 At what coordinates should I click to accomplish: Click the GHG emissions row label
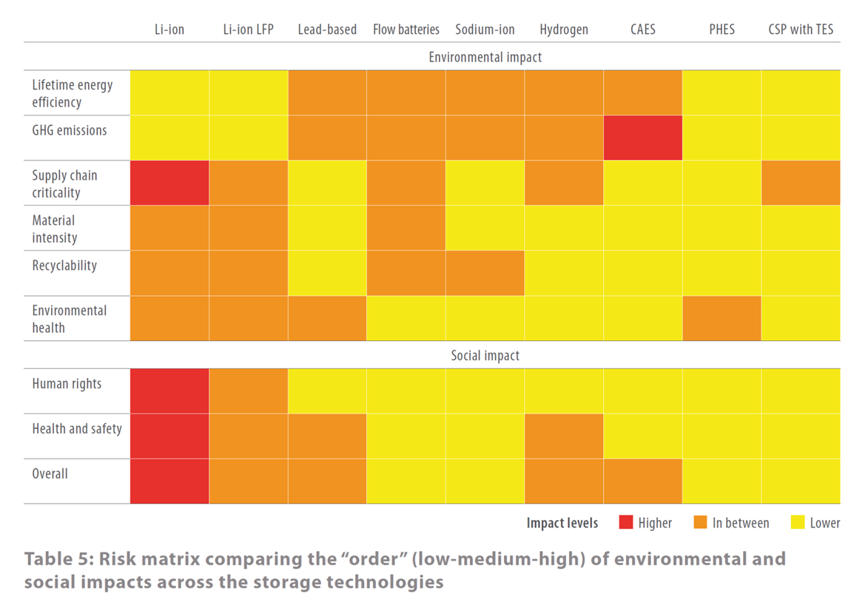[69, 130]
